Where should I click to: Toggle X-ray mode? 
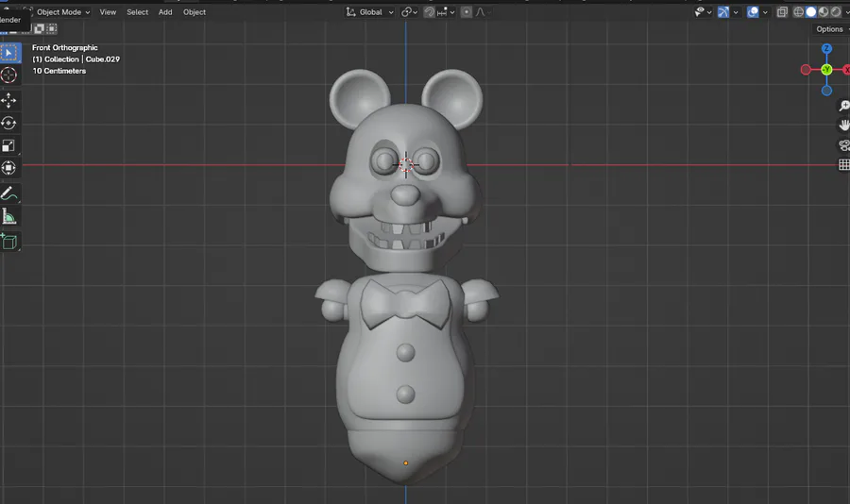(x=782, y=12)
